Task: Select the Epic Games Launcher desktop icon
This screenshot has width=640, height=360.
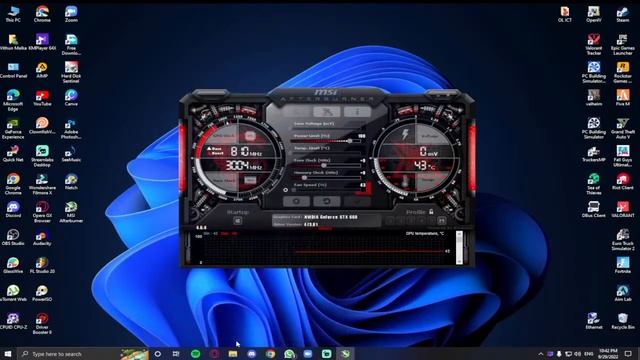Action: click(622, 44)
